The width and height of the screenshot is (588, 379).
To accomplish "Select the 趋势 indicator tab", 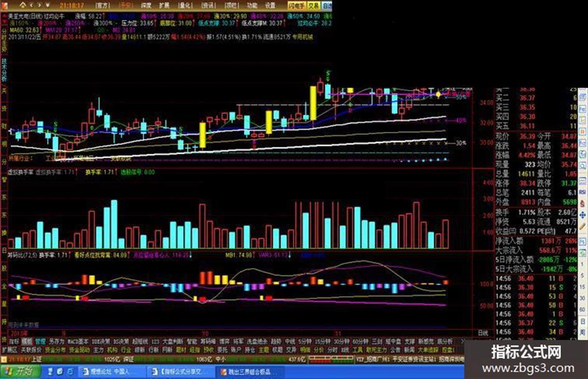I will [276, 342].
